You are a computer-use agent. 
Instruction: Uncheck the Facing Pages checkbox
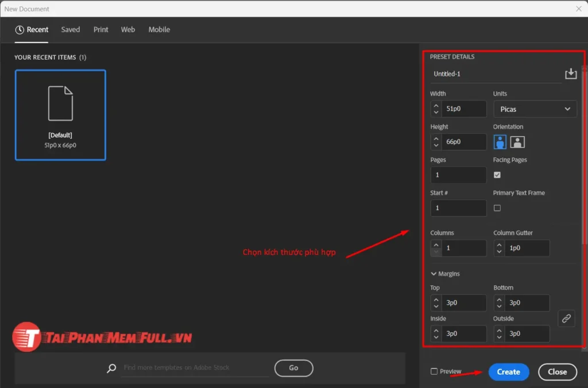tap(496, 174)
